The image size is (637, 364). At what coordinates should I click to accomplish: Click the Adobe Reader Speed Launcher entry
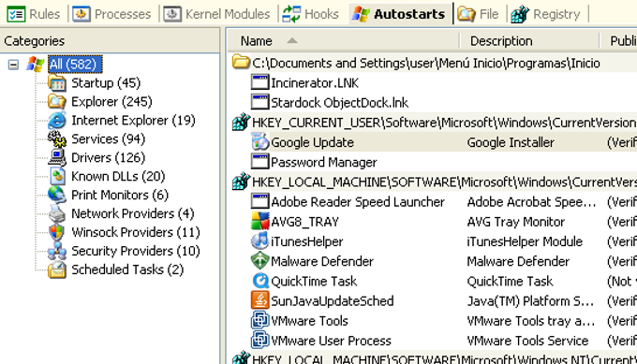tap(358, 202)
